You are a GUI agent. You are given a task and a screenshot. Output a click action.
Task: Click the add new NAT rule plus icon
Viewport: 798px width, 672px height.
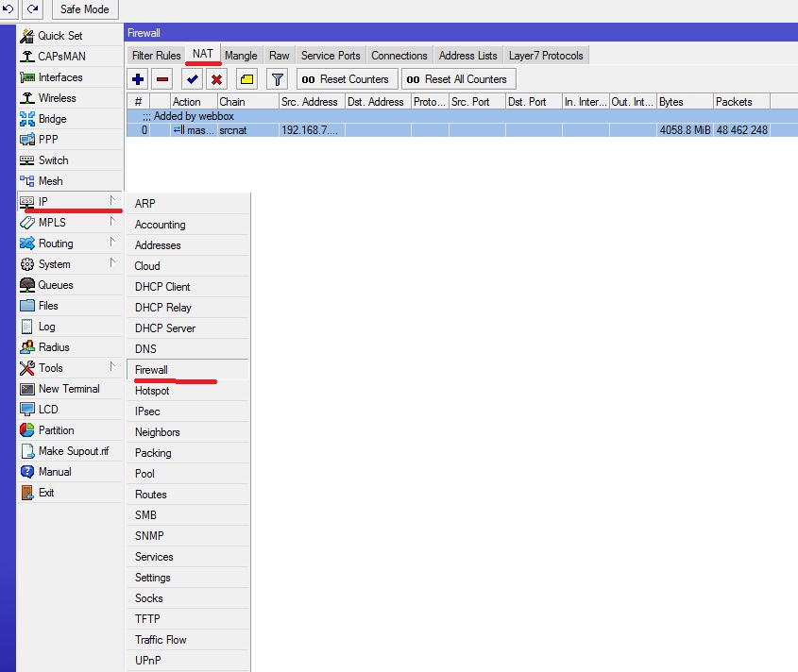point(139,79)
